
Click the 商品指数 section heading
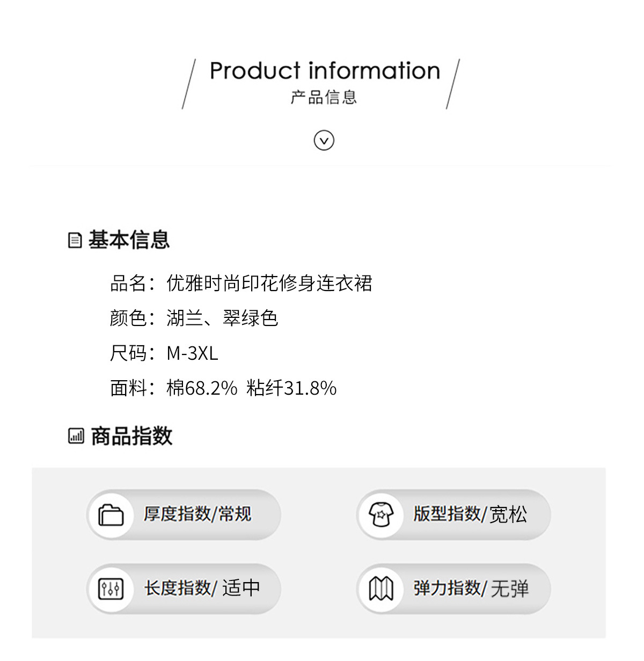click(131, 435)
